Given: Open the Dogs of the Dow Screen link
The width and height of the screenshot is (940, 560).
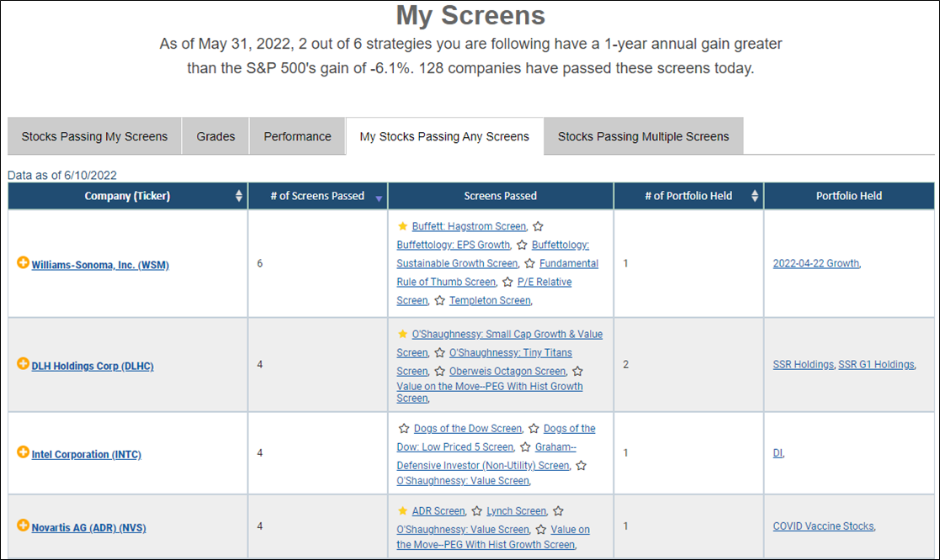Looking at the screenshot, I should click(x=468, y=429).
